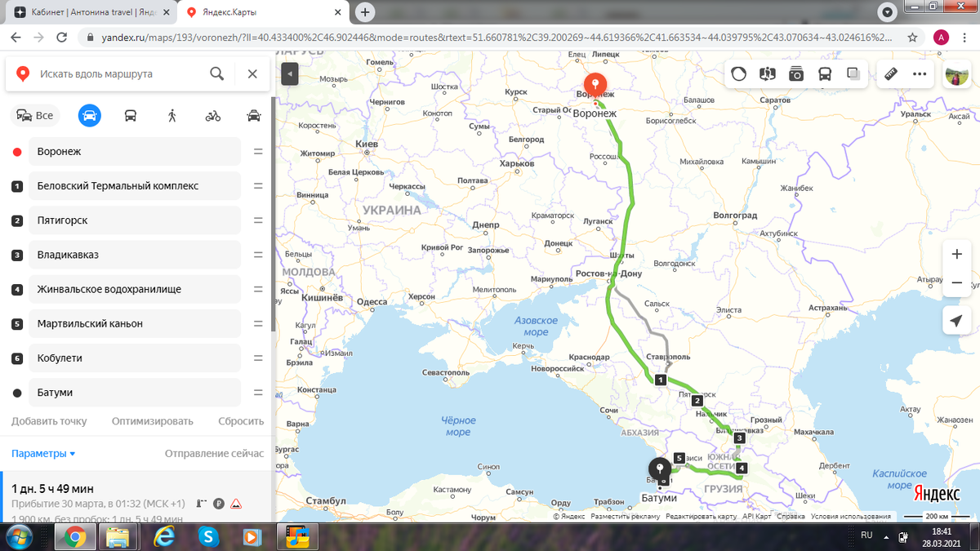This screenshot has width=980, height=551.
Task: Click waypoint marker 1 on the map
Action: [x=661, y=380]
